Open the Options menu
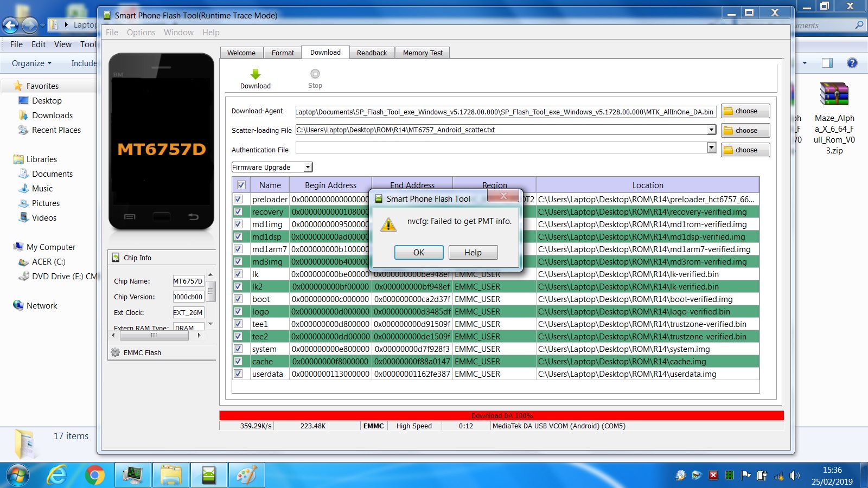Viewport: 868px width, 488px height. (141, 33)
